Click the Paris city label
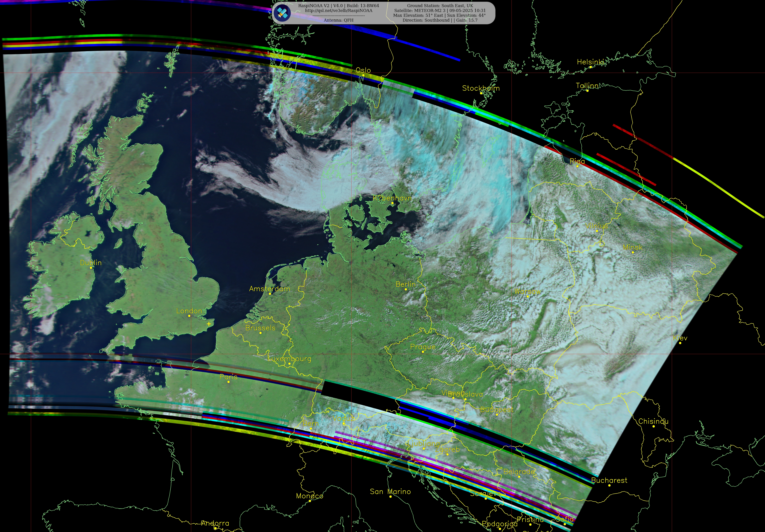The height and width of the screenshot is (532, 765). (x=228, y=377)
